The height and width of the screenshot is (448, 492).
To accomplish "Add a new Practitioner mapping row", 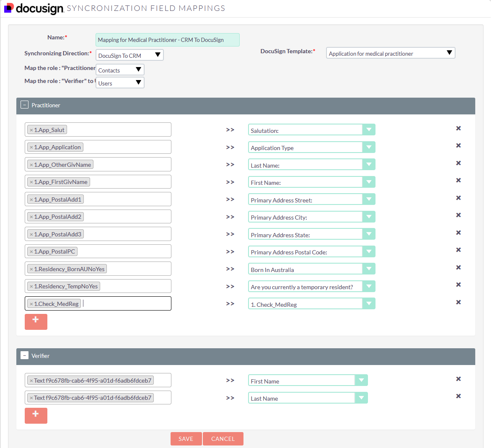I will (36, 321).
